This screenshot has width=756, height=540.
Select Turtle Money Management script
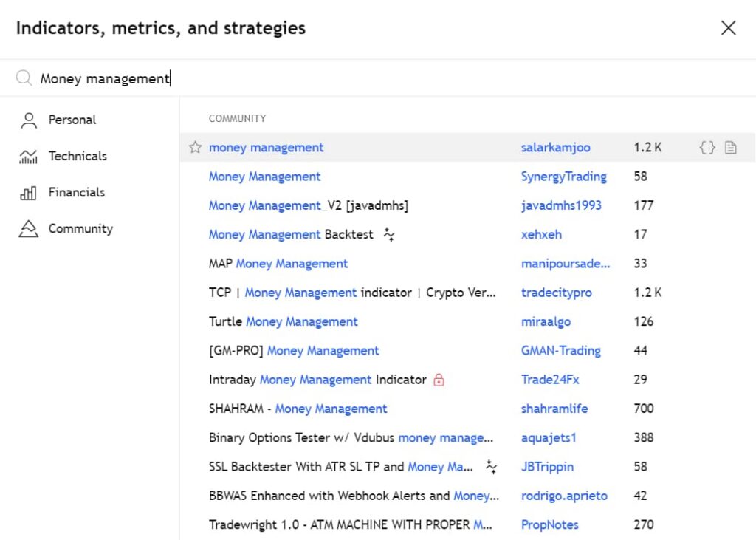pos(283,322)
